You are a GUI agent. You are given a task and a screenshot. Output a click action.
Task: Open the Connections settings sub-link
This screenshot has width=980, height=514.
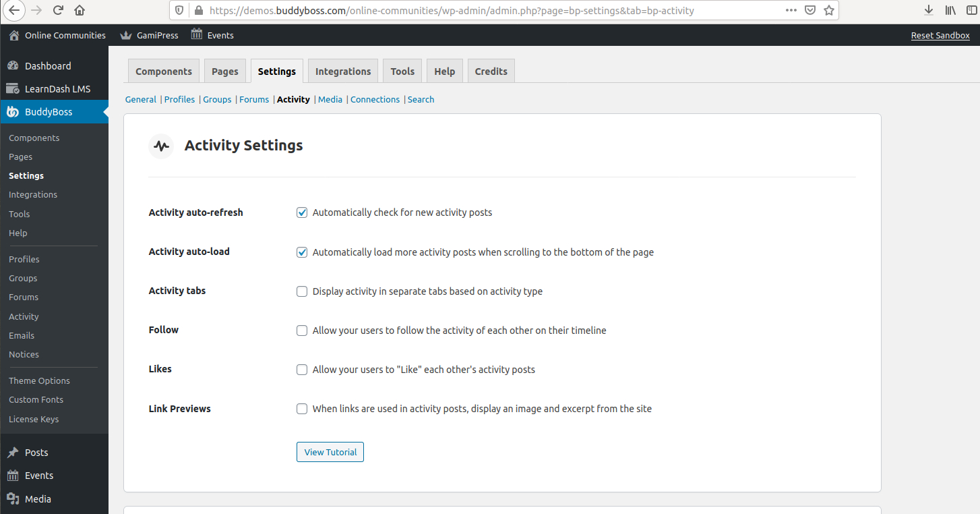tap(375, 99)
